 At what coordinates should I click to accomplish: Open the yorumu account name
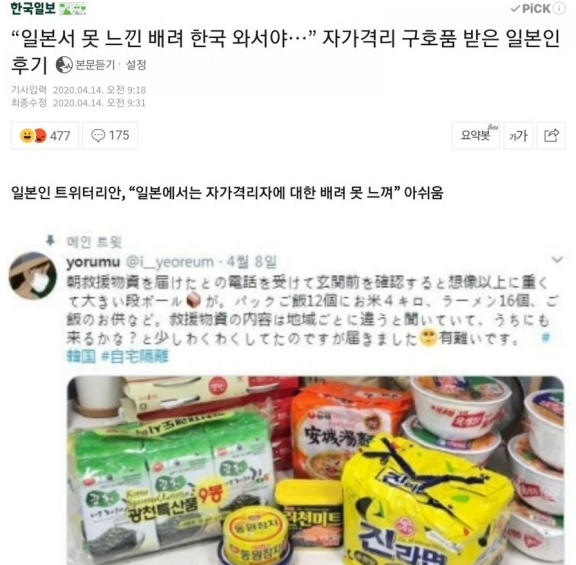93,262
